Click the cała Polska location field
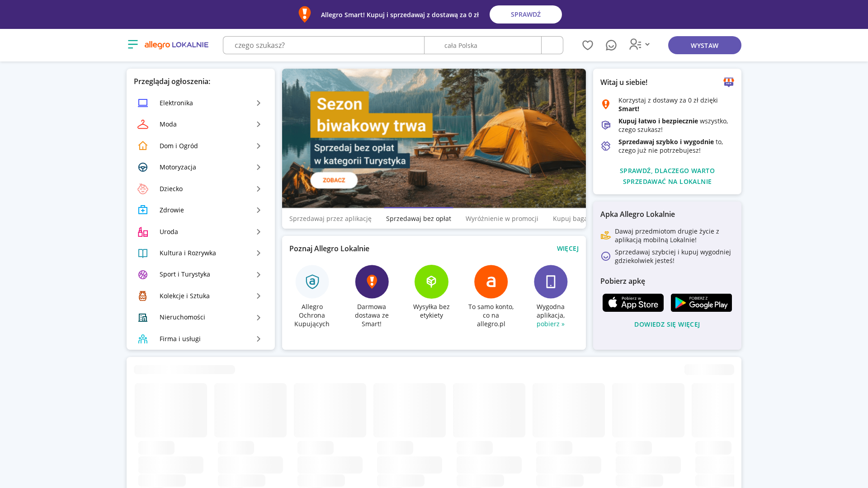The height and width of the screenshot is (488, 868). [x=483, y=45]
